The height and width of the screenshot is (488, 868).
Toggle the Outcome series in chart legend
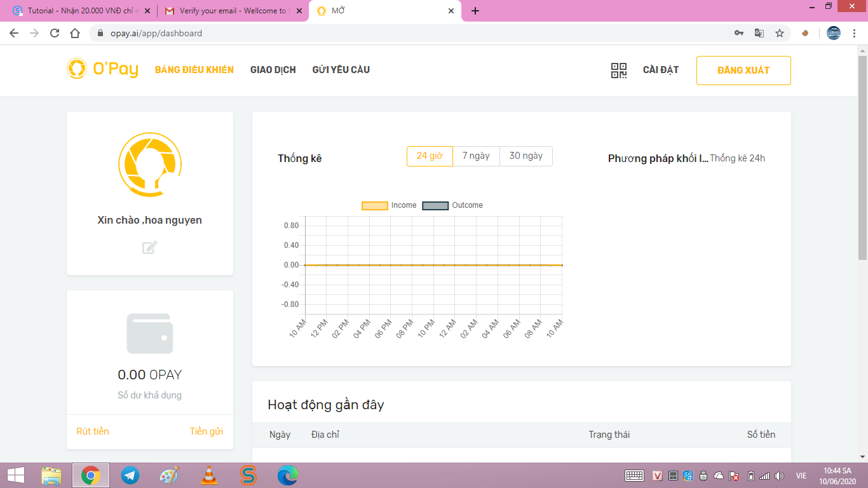tap(452, 205)
